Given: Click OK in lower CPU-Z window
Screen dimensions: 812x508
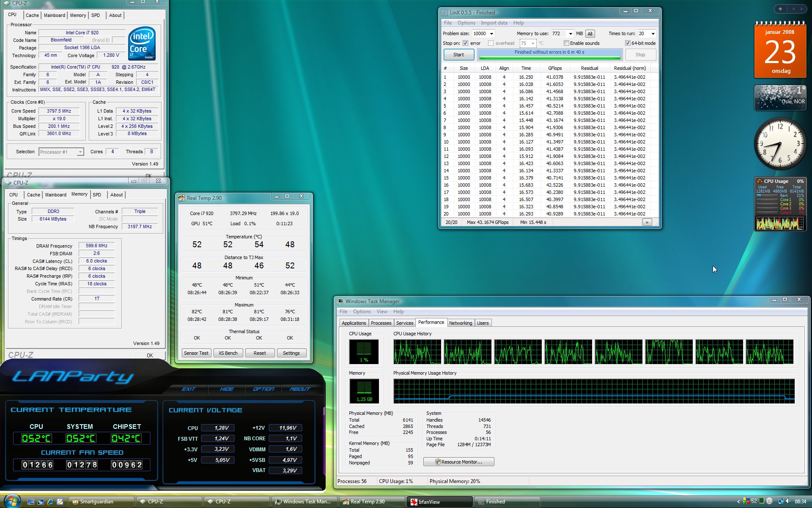Looking at the screenshot, I should coord(150,355).
